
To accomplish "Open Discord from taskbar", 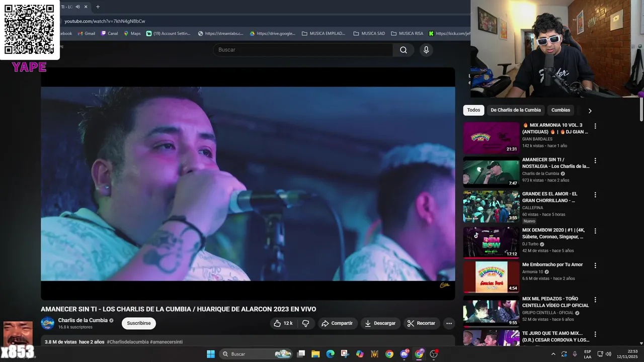I will [404, 354].
